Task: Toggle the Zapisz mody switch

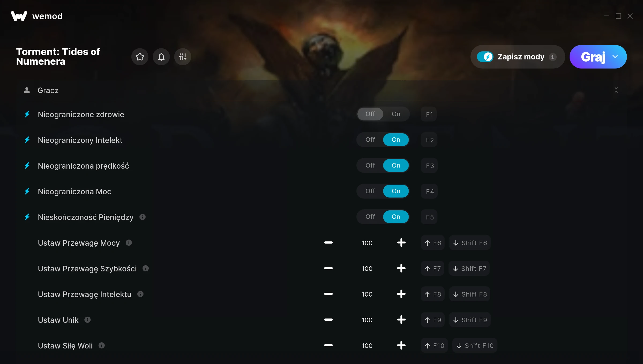Action: (485, 57)
